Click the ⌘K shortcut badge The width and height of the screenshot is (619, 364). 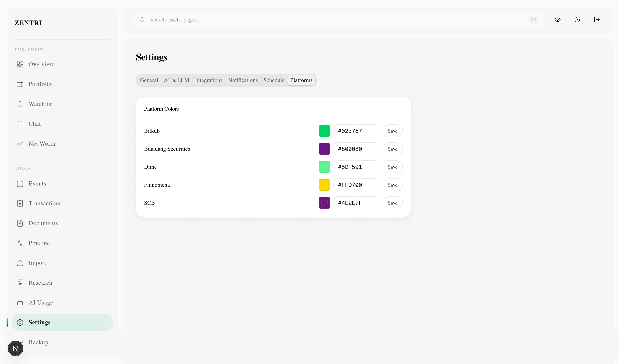[x=533, y=20]
